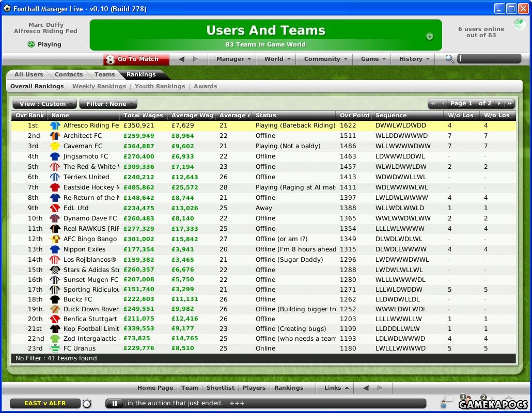Click the pie clock icon in top right
532x413 pixels.
[519, 24]
